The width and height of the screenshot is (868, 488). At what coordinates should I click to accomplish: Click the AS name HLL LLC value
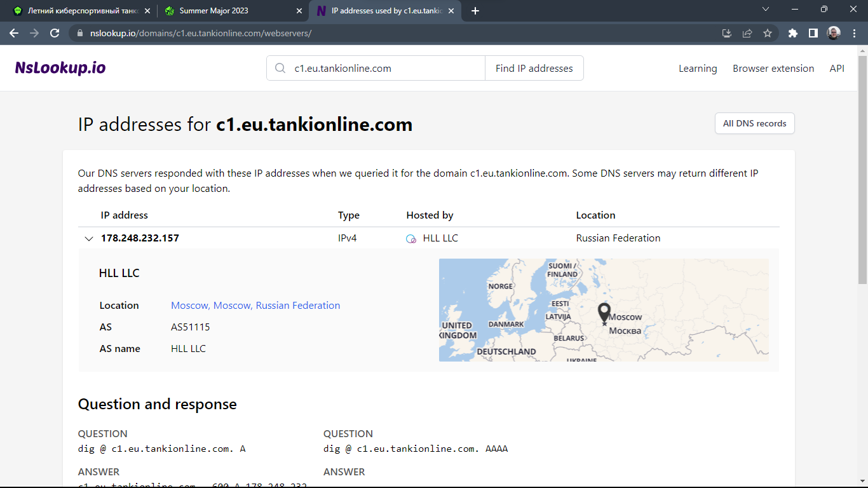pos(188,349)
